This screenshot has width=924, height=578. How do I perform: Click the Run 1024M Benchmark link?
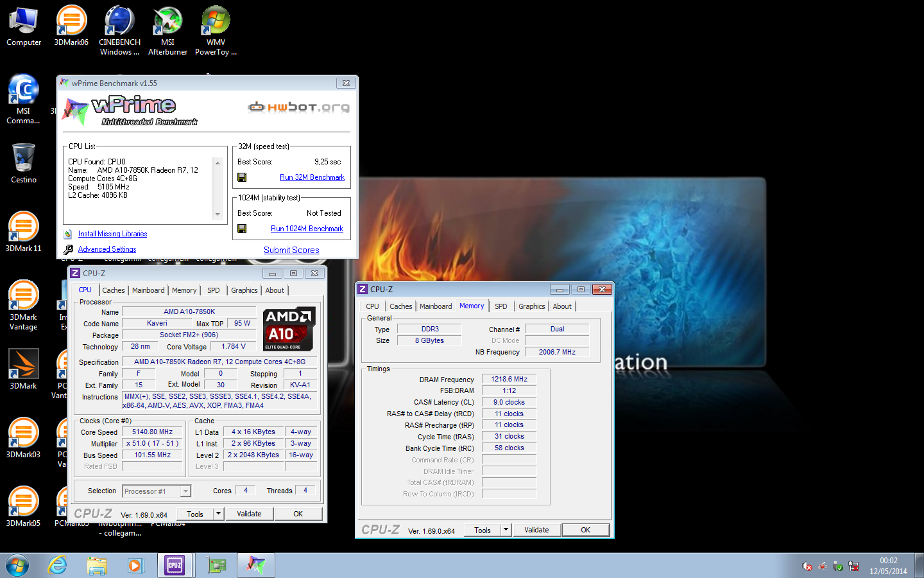tap(307, 229)
